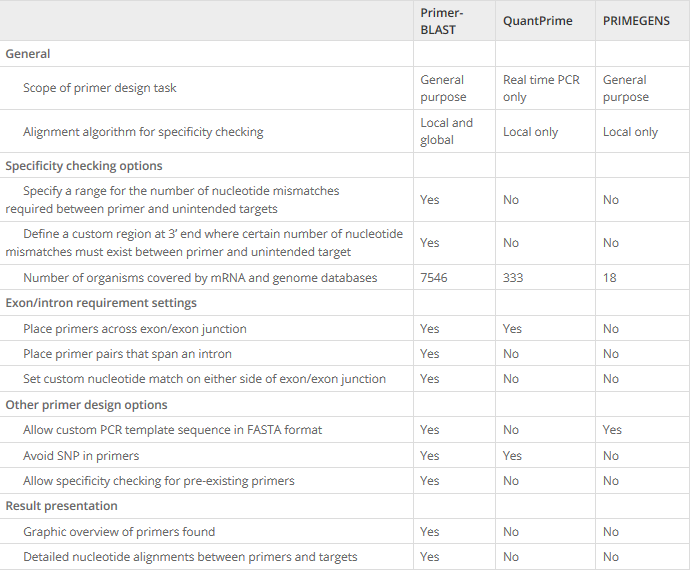Select the Specificity checking options heading

coord(84,166)
